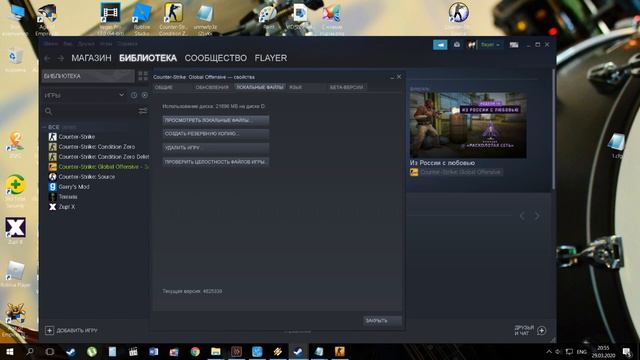The width and height of the screenshot is (640, 360).
Task: Open the FLAYER profile section
Action: [271, 58]
